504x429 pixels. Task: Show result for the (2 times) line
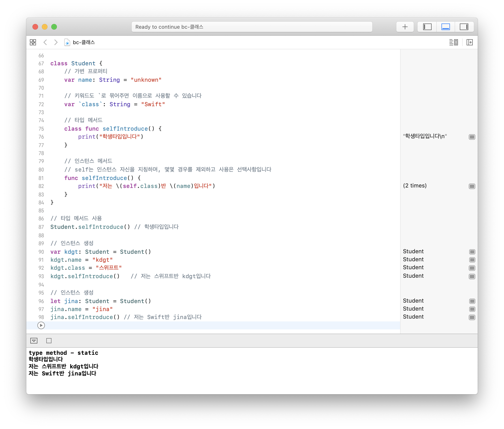(472, 186)
